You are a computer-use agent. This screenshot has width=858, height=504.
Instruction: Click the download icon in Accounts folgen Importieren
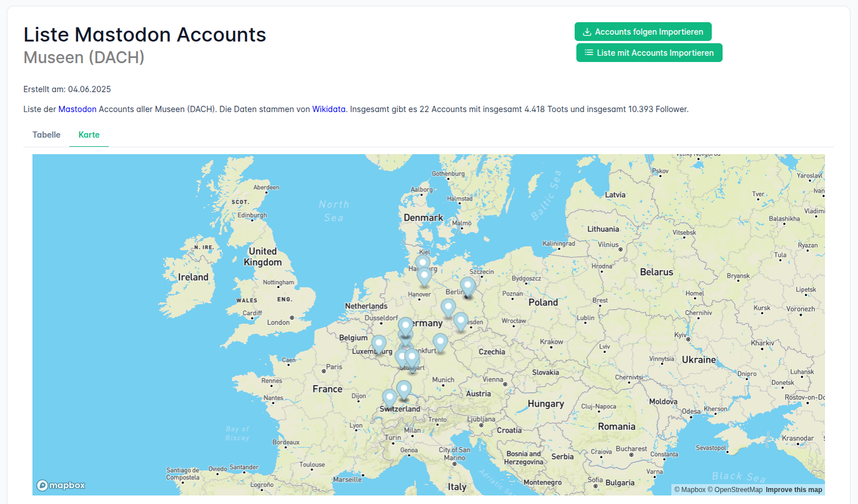click(x=587, y=32)
